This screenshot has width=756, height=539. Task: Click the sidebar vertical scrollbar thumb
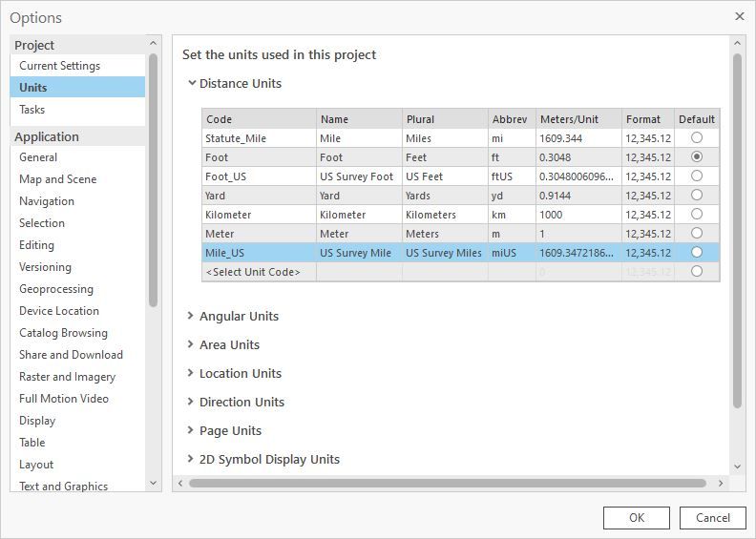[154, 179]
